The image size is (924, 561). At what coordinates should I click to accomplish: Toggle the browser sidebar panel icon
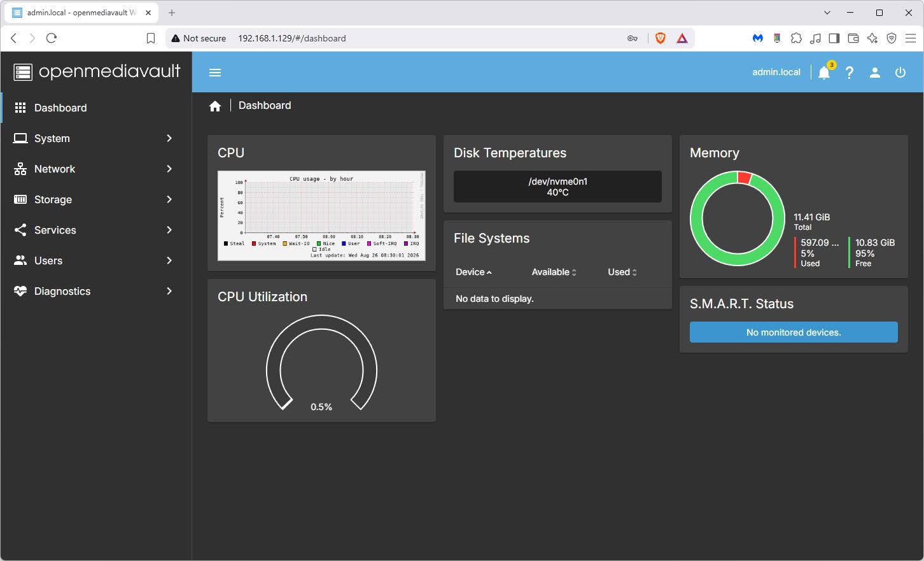click(834, 38)
